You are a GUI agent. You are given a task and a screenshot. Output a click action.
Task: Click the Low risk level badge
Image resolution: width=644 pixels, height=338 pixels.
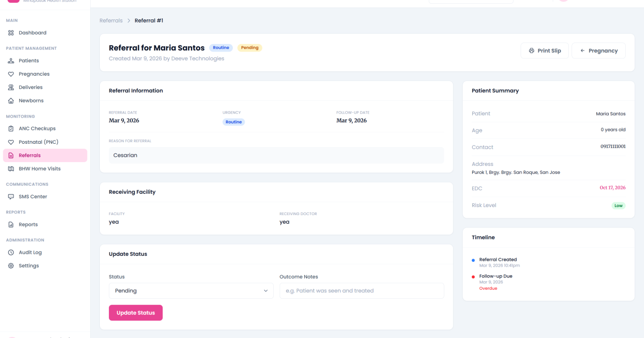[x=619, y=205]
